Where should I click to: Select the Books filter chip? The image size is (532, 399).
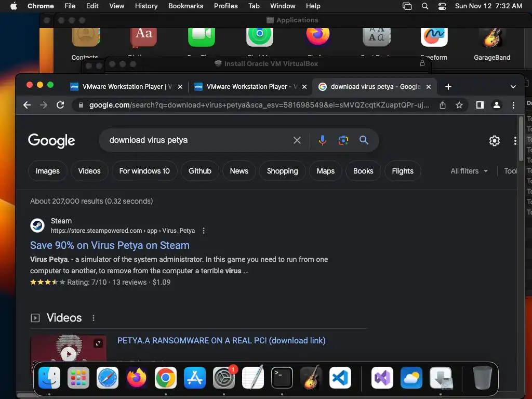pos(363,171)
